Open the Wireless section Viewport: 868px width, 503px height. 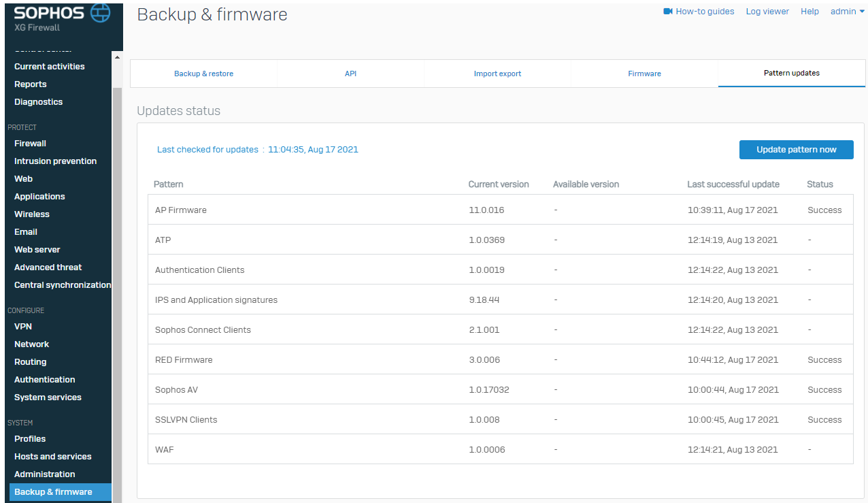click(x=32, y=214)
